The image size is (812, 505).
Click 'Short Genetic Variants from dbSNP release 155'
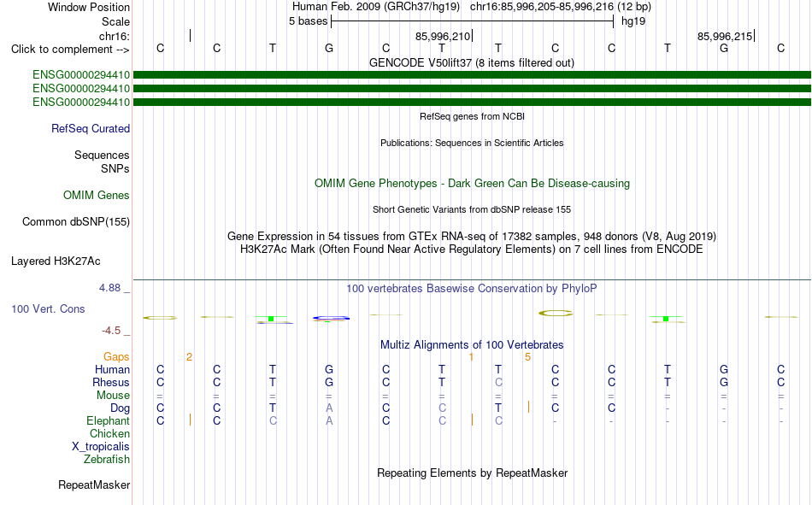point(472,209)
